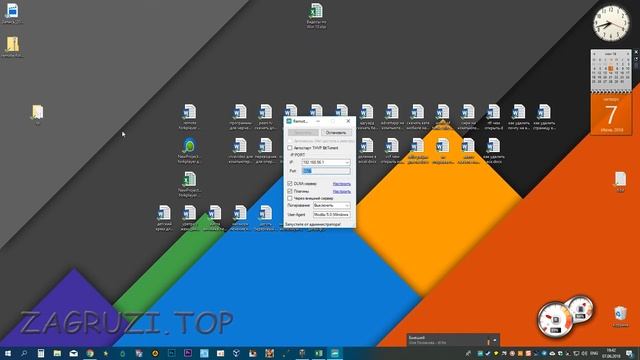Click the orange date gadget showing 7
Viewport: 640px width, 360px height.
[611, 114]
